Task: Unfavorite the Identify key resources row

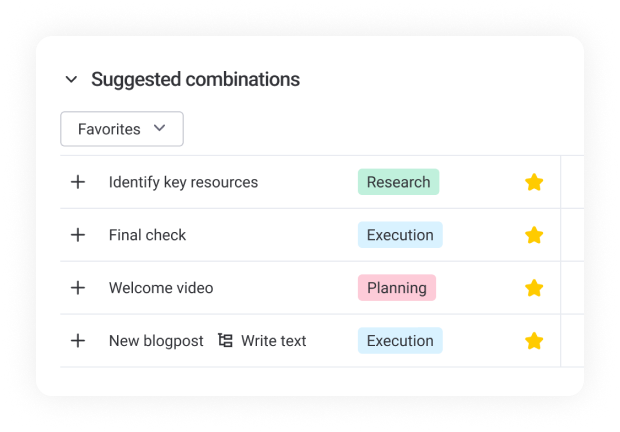Action: 534,182
